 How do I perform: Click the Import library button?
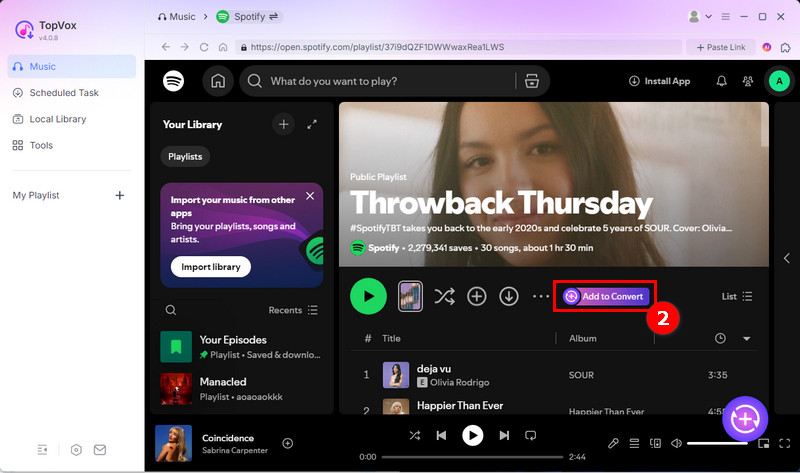211,267
